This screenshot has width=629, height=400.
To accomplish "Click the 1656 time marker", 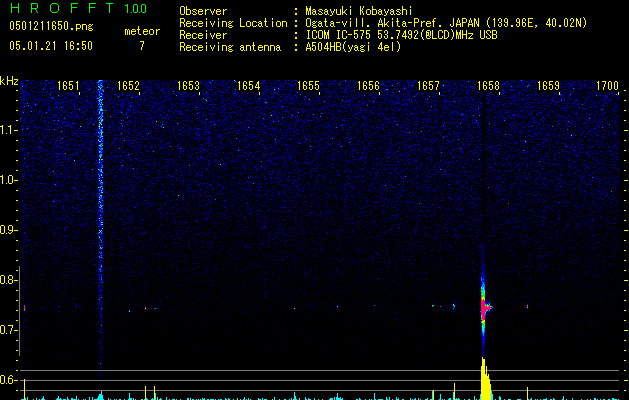I will (368, 86).
